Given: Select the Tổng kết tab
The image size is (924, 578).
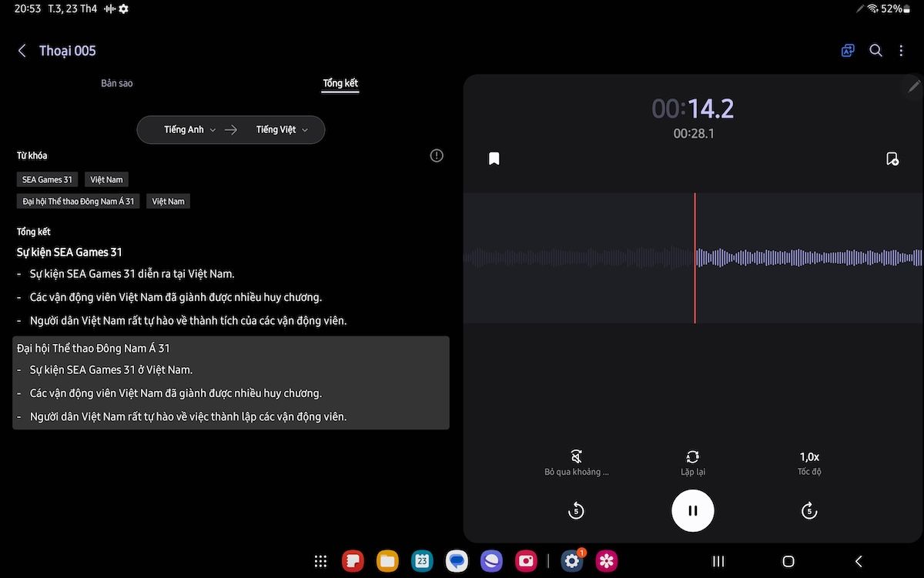Looking at the screenshot, I should pyautogui.click(x=340, y=83).
